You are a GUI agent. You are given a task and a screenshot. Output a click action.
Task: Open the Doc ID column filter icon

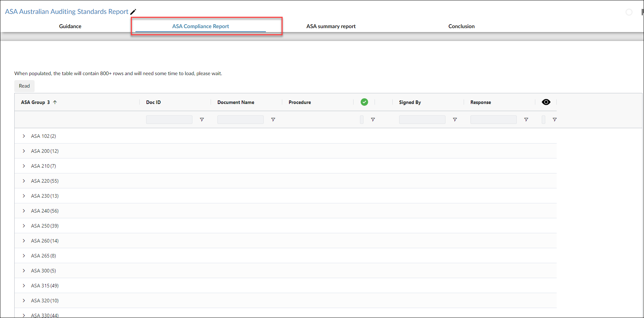pyautogui.click(x=202, y=120)
